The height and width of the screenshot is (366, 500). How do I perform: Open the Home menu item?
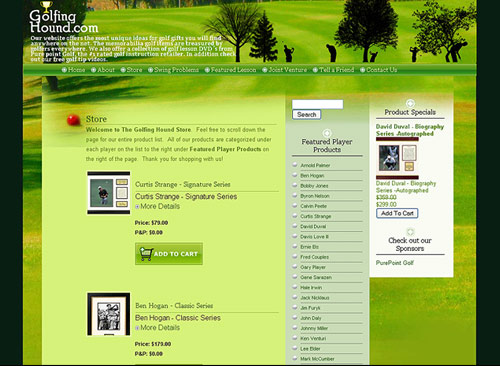point(73,70)
